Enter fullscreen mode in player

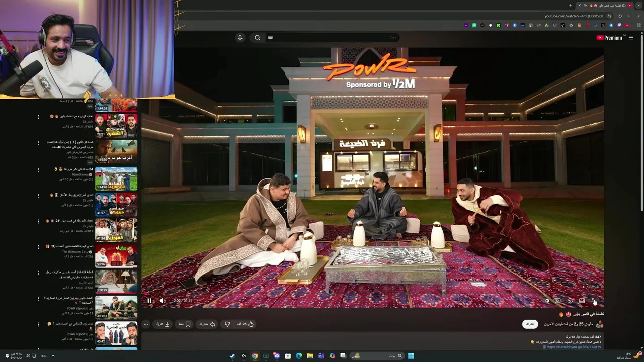(x=594, y=300)
